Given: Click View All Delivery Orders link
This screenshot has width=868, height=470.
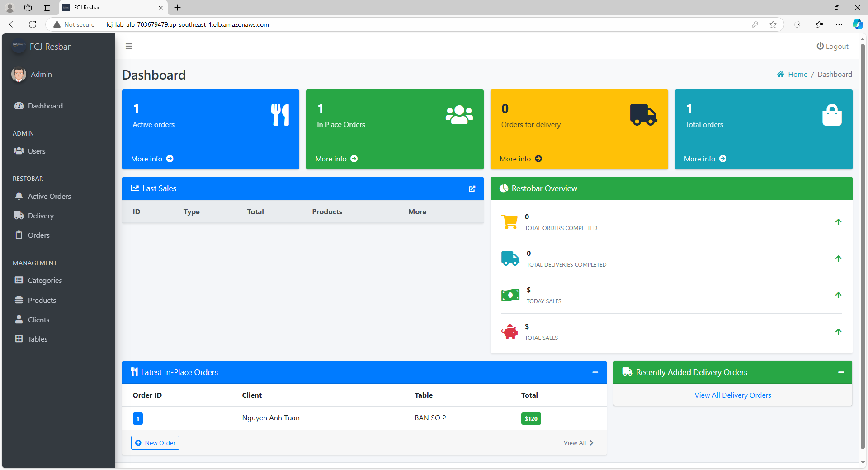Looking at the screenshot, I should 733,395.
